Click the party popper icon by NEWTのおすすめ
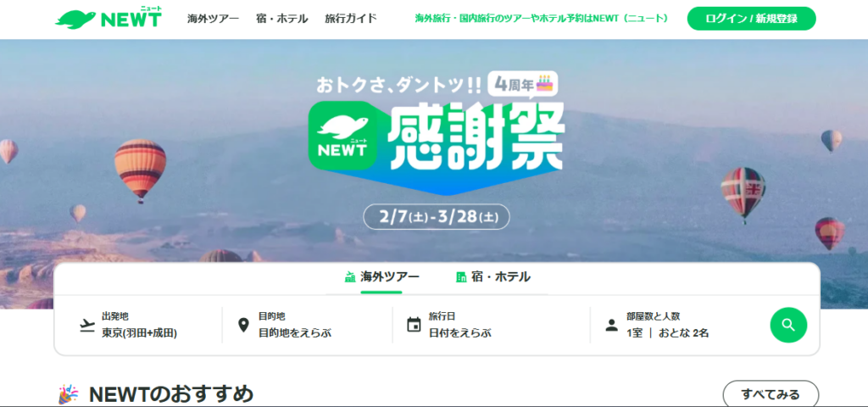Screen dimensions: 868x407 click(x=68, y=395)
